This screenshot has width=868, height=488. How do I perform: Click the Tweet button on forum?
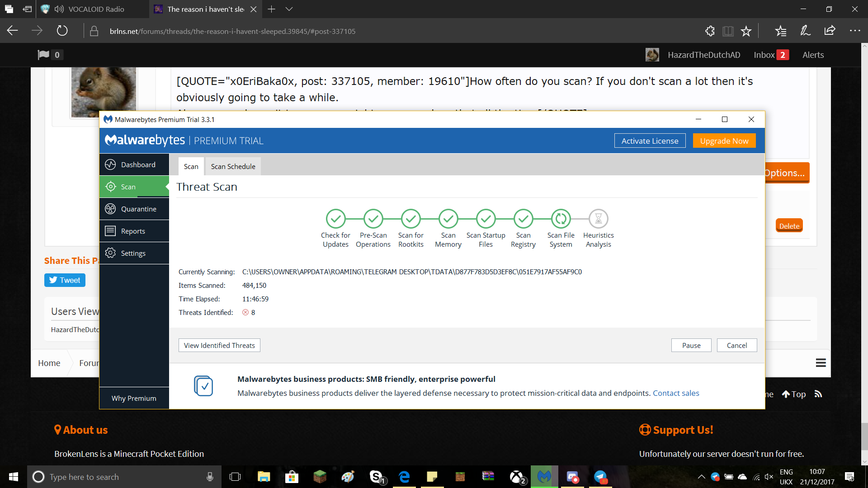65,280
